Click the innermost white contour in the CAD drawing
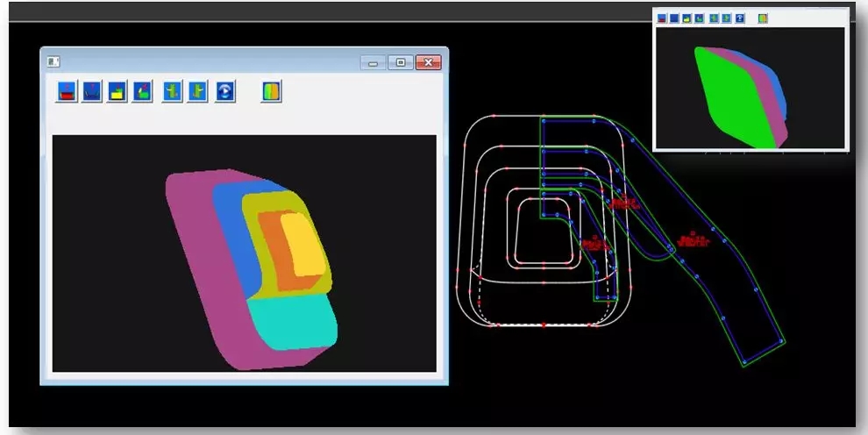The width and height of the screenshot is (868, 435). point(517,232)
